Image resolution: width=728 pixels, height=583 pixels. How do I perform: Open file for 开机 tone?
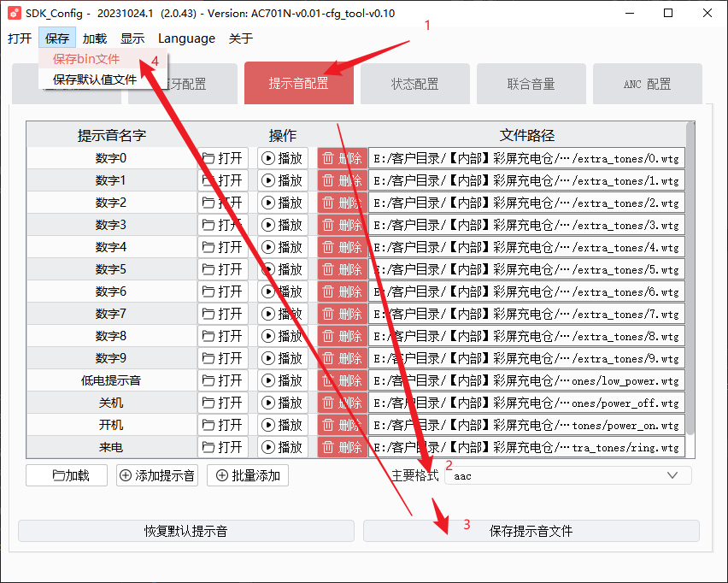[223, 425]
